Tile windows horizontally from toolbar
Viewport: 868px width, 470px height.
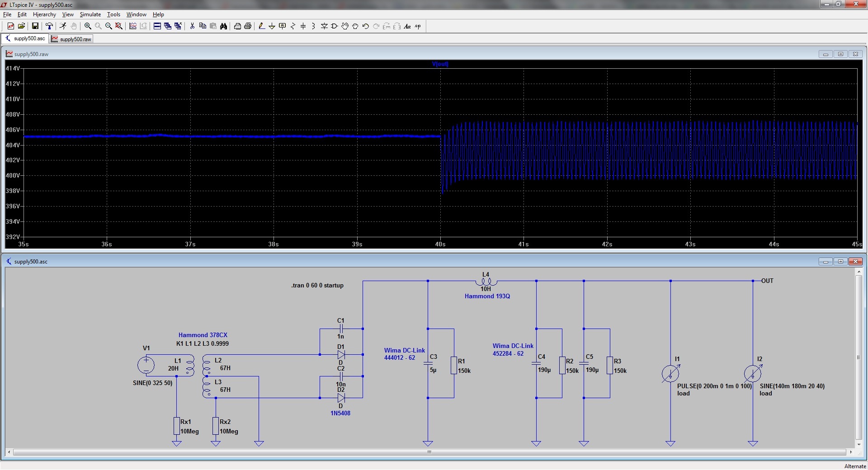(157, 26)
